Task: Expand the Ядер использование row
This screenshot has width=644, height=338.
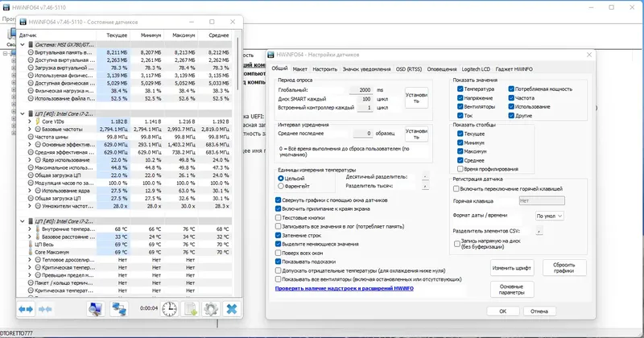Action: tap(30, 160)
